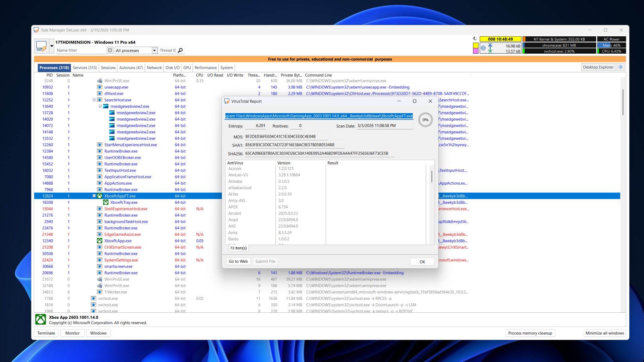
Task: Click the icon of SearchHost.exe row
Action: coord(100,100)
